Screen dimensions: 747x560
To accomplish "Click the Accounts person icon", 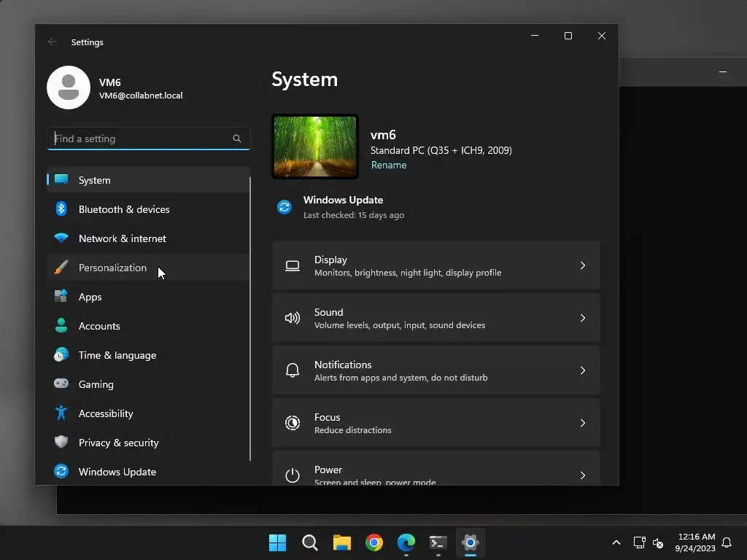I will point(61,325).
